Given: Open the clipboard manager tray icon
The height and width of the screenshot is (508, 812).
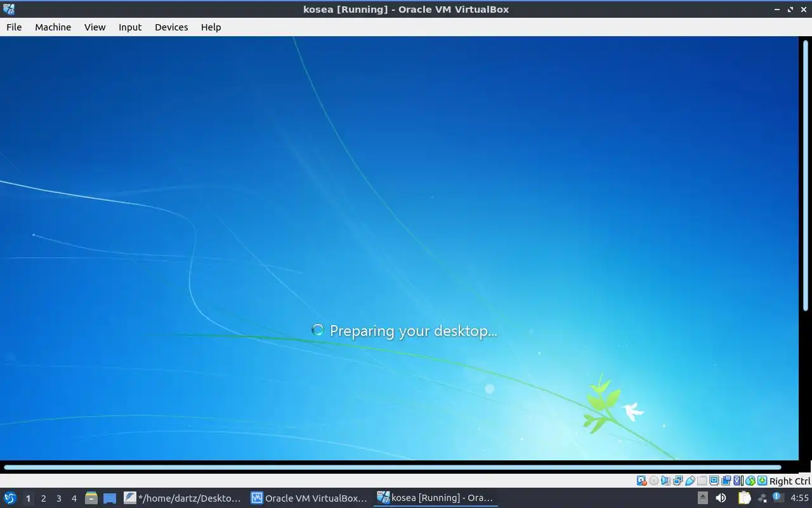Looking at the screenshot, I should [744, 498].
